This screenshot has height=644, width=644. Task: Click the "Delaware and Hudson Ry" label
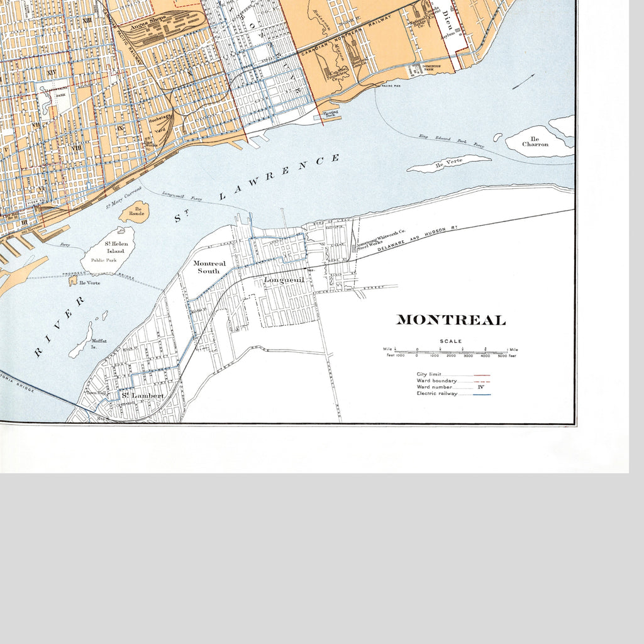coord(418,238)
